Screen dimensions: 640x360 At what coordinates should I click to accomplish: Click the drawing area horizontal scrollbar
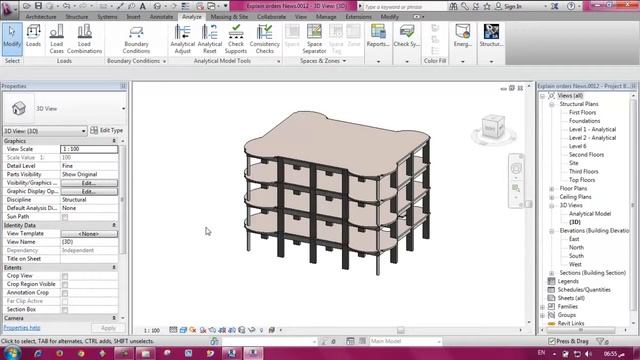(400, 330)
